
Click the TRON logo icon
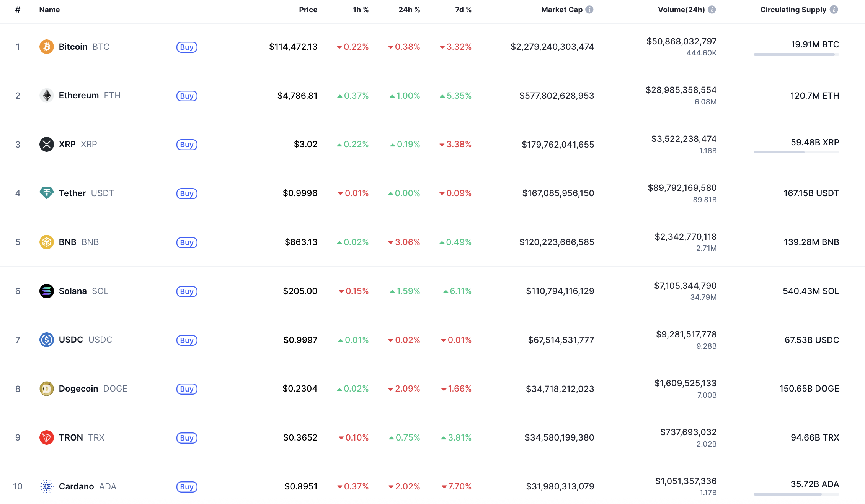point(47,437)
